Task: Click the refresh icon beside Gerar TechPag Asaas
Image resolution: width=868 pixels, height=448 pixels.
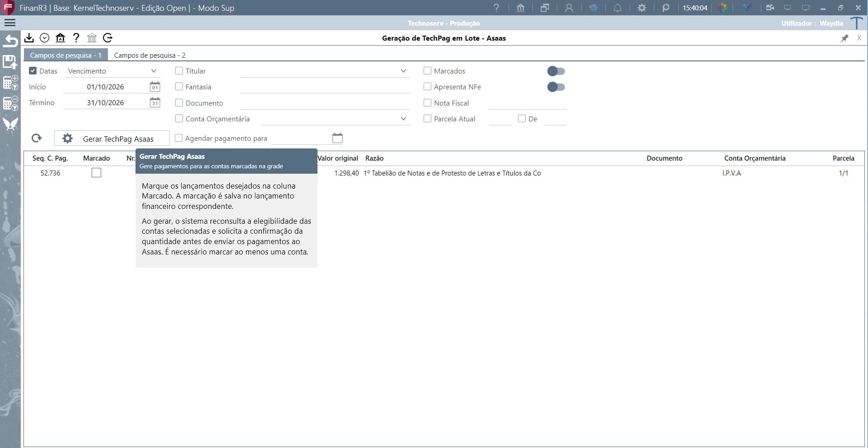Action: pyautogui.click(x=37, y=138)
